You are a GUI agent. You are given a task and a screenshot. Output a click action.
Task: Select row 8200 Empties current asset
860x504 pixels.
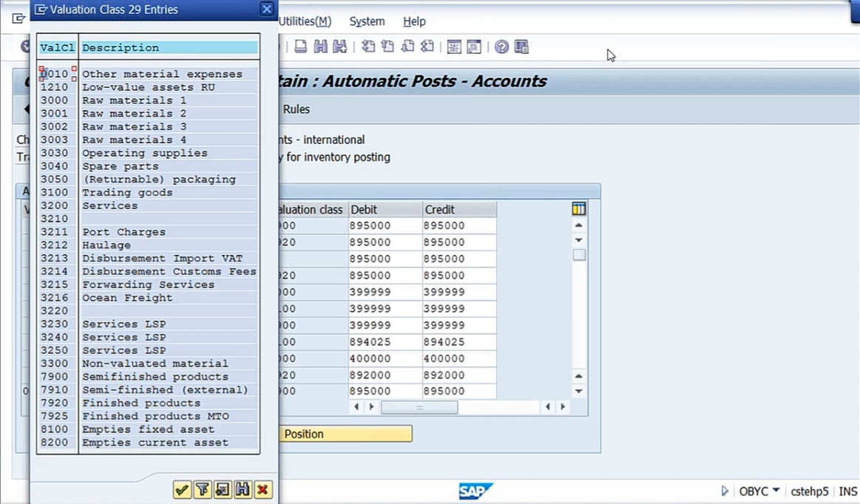coord(149,443)
